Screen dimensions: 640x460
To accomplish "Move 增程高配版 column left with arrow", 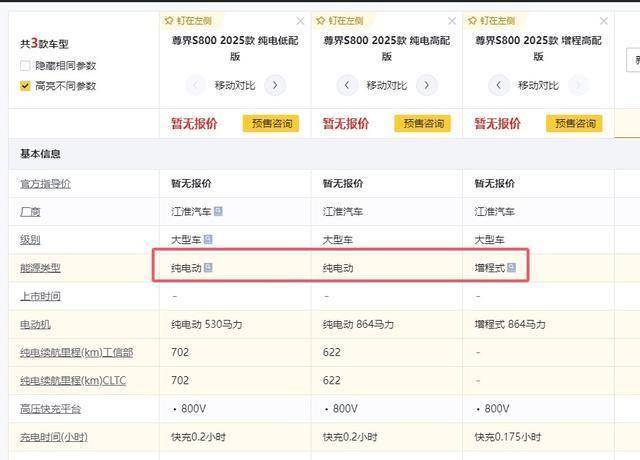I will point(498,86).
